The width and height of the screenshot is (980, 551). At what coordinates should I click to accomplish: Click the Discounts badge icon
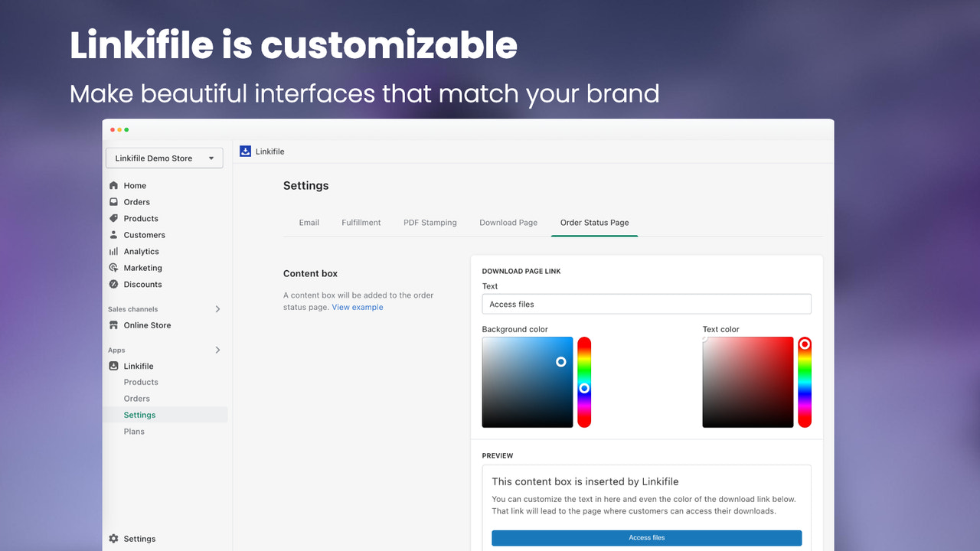click(x=114, y=284)
